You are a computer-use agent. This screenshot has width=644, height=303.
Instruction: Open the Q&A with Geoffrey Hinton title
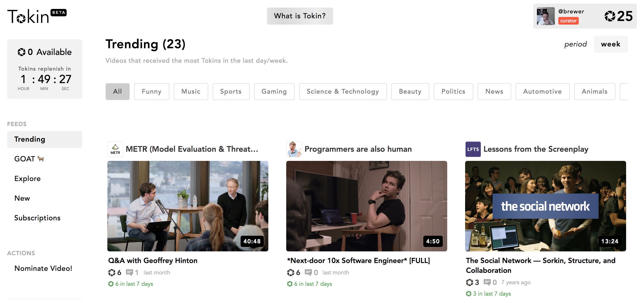click(x=153, y=261)
